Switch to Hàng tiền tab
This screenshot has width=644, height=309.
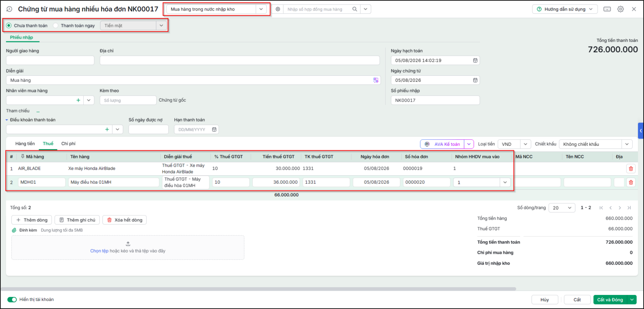click(x=25, y=144)
